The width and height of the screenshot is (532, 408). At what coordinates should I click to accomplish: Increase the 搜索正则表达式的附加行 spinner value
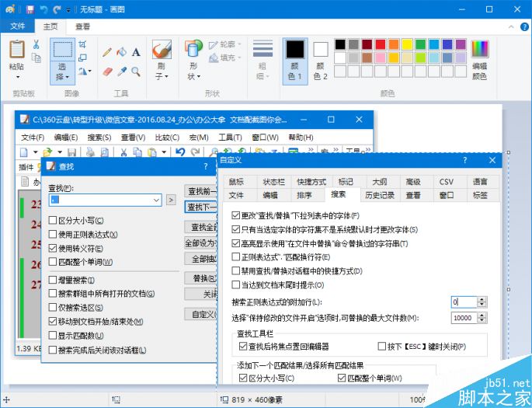482,299
